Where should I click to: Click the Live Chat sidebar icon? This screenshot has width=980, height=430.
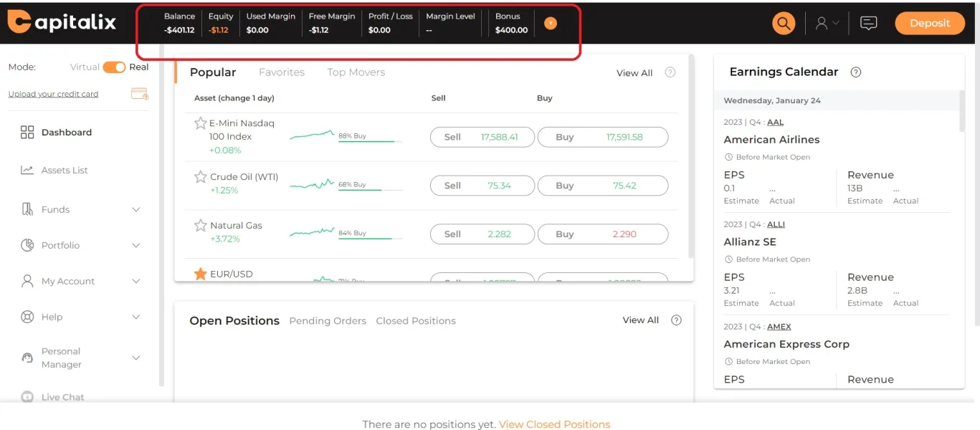coord(27,397)
